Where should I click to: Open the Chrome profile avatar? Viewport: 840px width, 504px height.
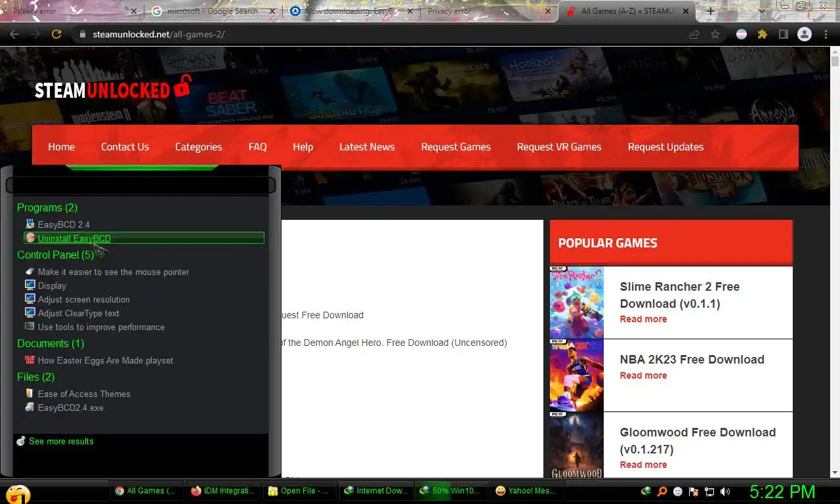point(805,34)
